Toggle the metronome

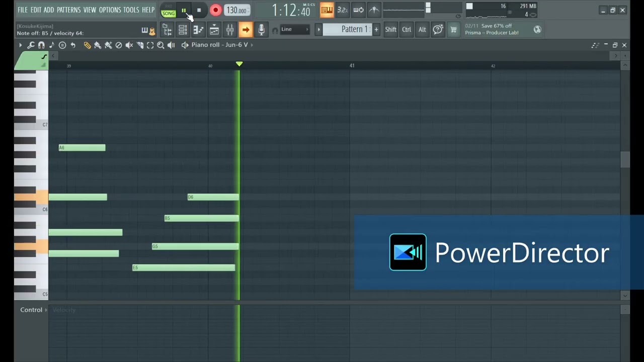coord(374,10)
